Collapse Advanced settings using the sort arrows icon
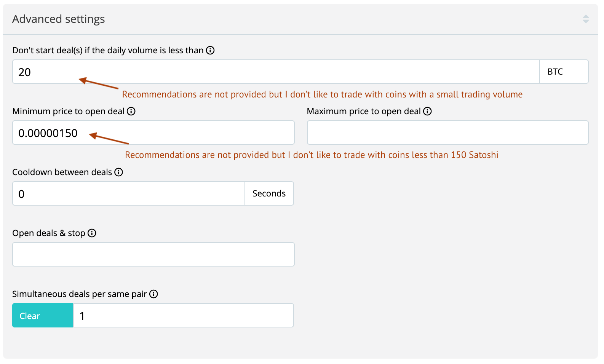 [586, 19]
